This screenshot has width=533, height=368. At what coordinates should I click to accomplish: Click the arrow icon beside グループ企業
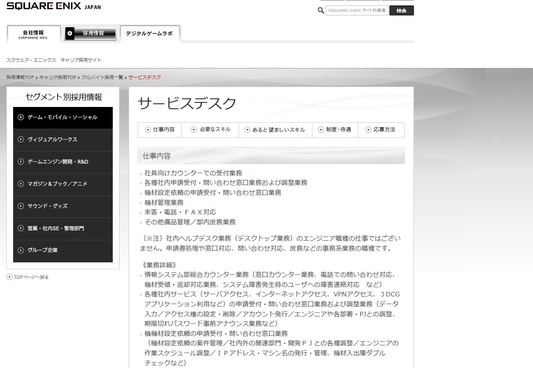tap(21, 250)
